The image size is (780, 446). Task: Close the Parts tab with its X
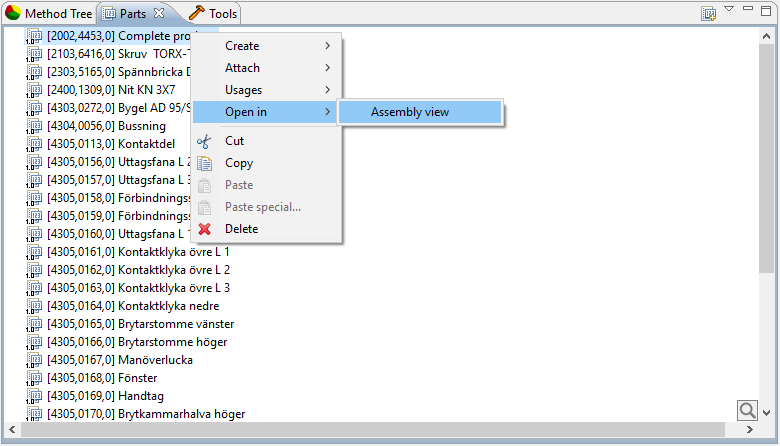(x=158, y=14)
